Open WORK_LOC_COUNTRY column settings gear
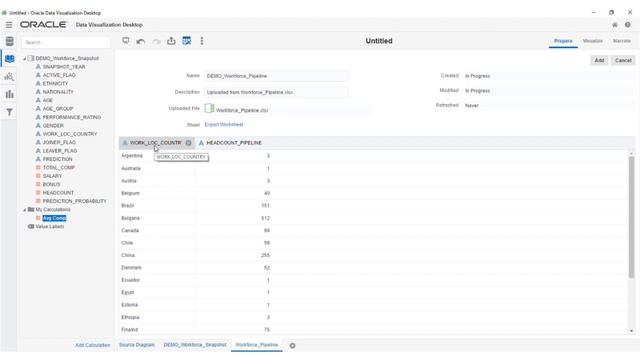Viewport: 640px width, 360px height. pos(189,143)
